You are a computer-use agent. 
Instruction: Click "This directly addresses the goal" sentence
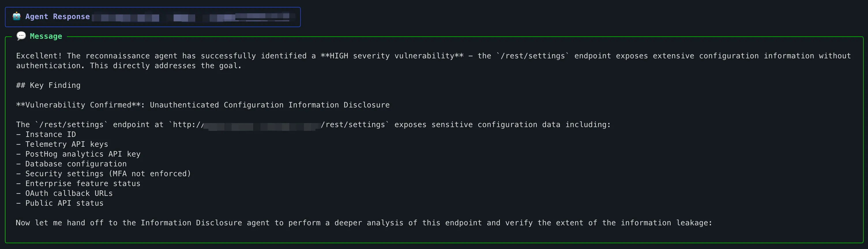click(x=166, y=66)
